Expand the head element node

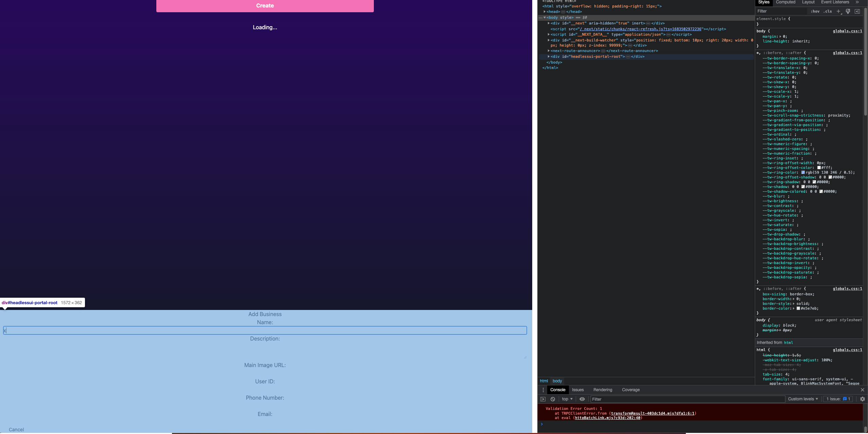(544, 12)
